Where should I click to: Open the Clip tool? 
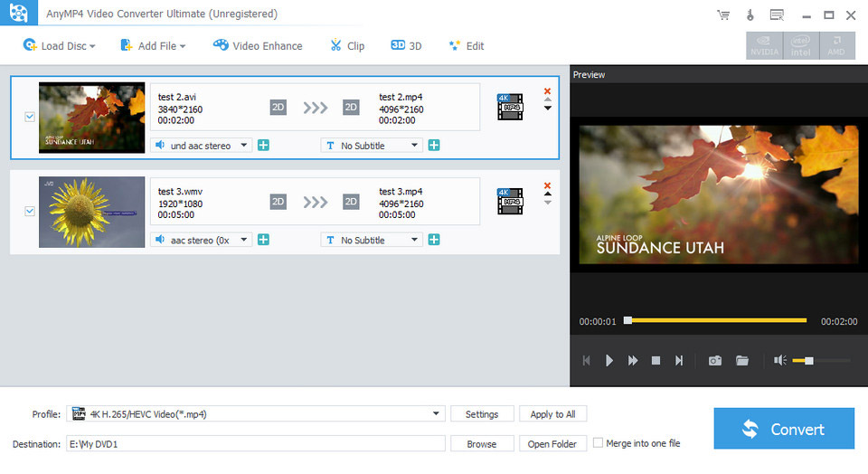tap(347, 46)
